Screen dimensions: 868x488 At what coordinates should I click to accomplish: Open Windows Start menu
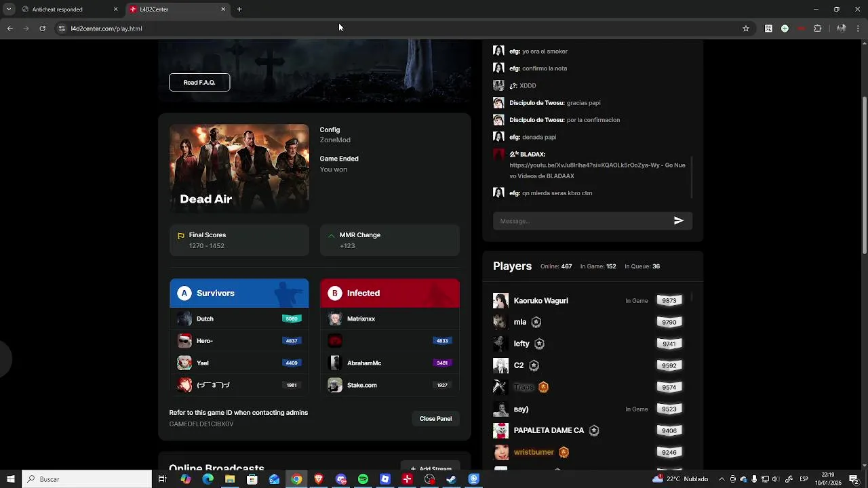click(10, 479)
